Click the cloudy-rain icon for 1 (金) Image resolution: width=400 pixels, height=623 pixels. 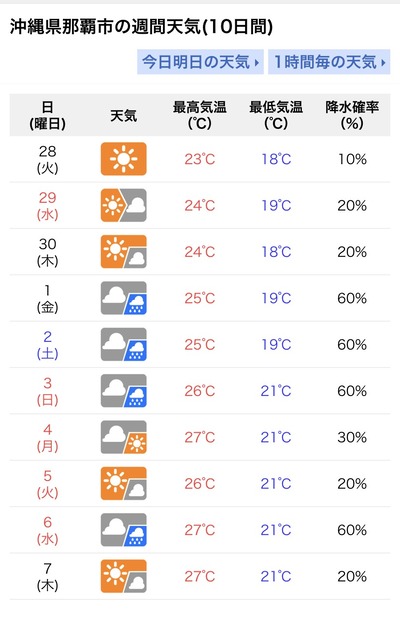[x=124, y=298]
